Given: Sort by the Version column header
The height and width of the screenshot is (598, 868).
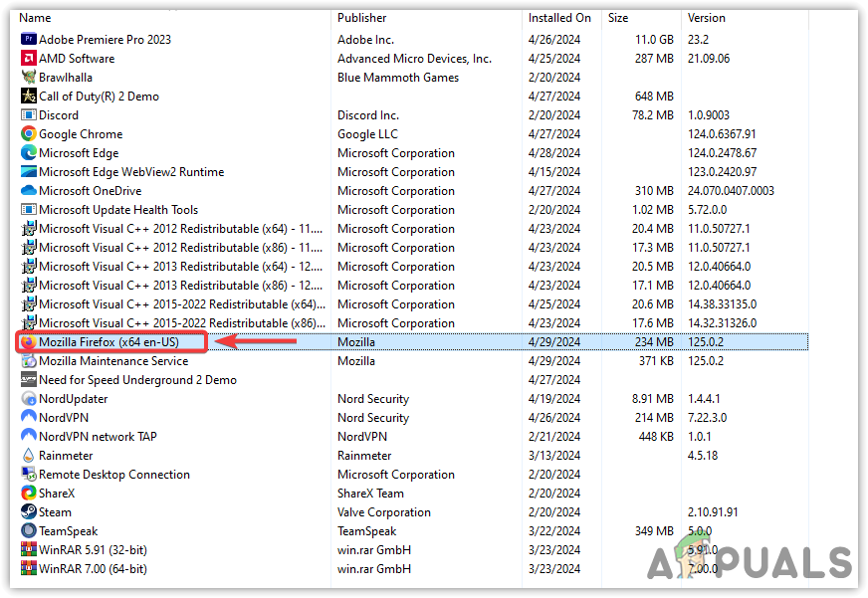Looking at the screenshot, I should pyautogui.click(x=707, y=18).
